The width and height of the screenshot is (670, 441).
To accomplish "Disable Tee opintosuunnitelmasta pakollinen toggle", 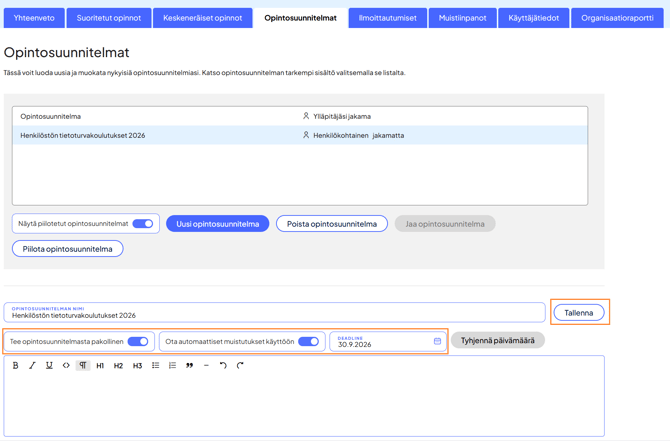I will (138, 342).
